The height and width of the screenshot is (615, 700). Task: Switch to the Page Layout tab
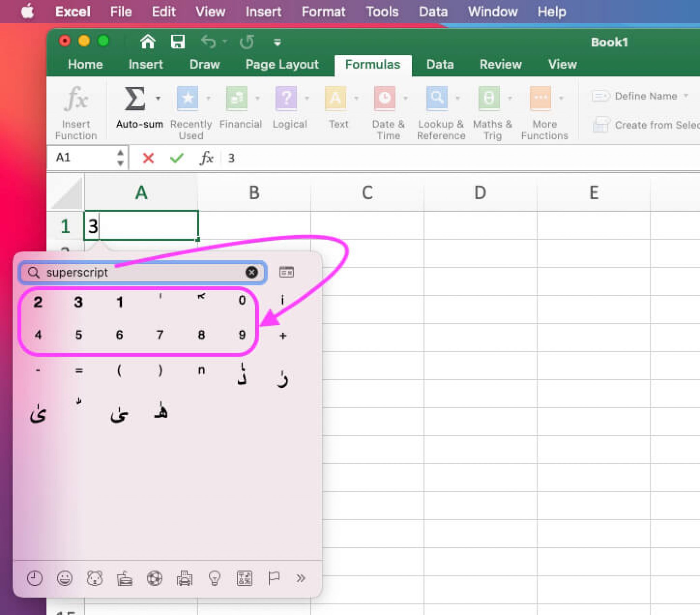[x=282, y=64]
